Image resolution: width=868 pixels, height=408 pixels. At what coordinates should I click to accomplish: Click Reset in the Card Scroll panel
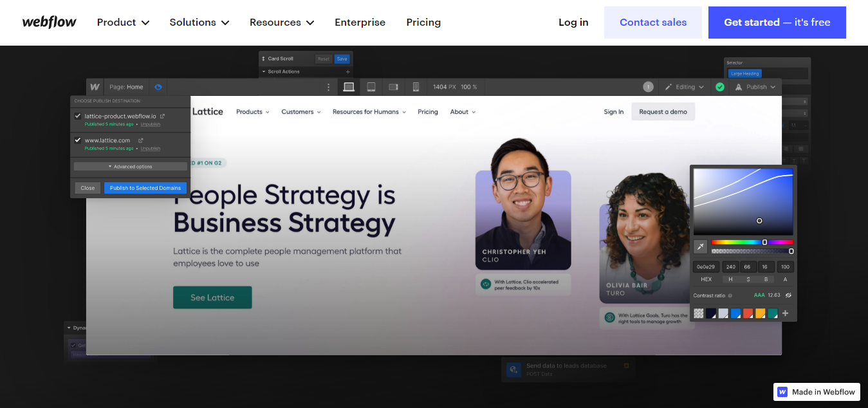[x=324, y=59]
